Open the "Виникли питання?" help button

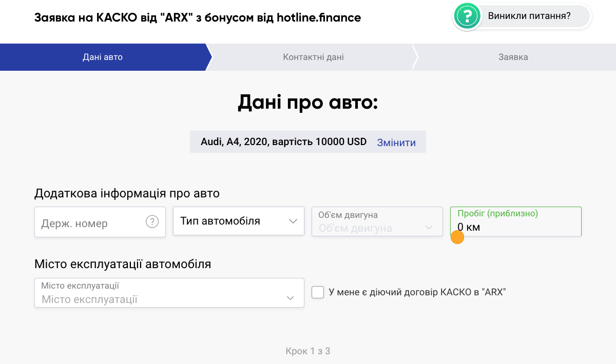(522, 16)
